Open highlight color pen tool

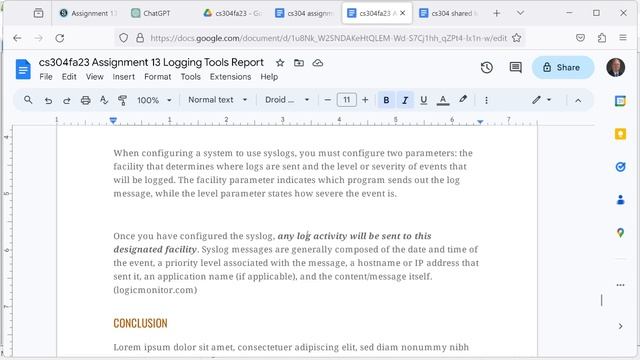462,100
